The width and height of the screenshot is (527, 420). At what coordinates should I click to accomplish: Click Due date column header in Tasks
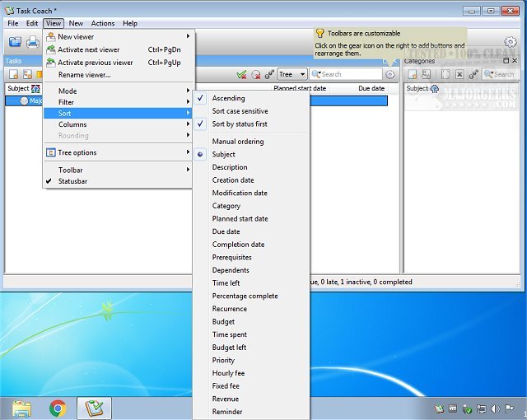371,88
